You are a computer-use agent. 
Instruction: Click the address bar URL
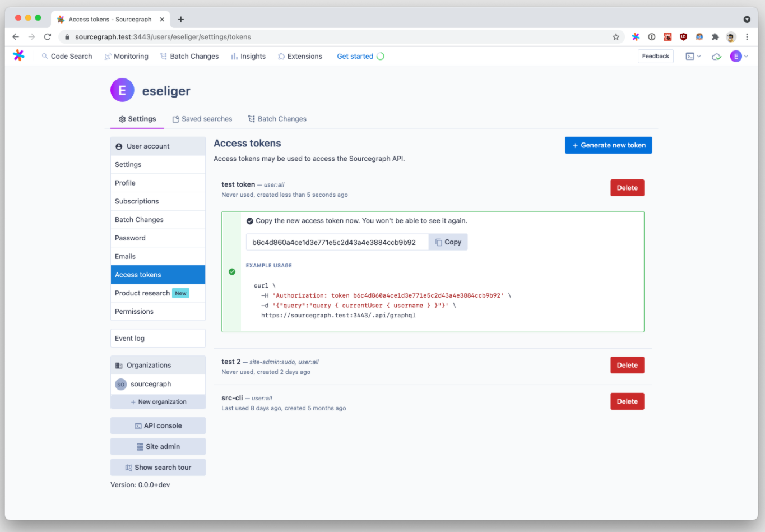163,37
